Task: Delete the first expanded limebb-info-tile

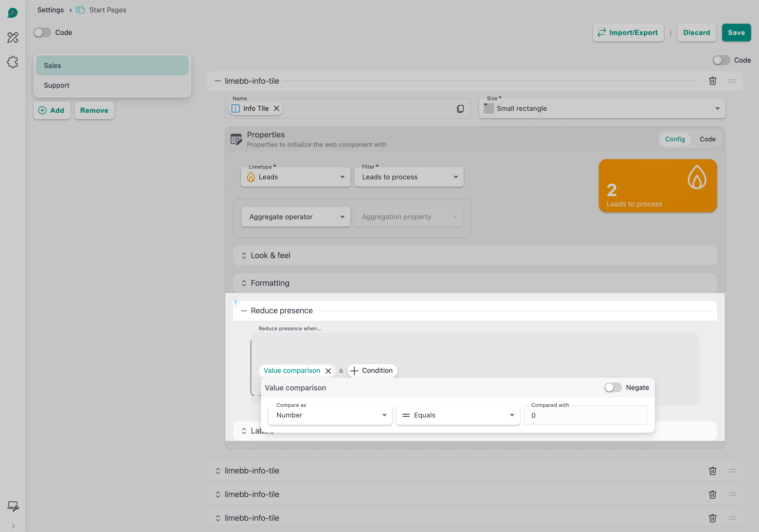Action: click(712, 81)
